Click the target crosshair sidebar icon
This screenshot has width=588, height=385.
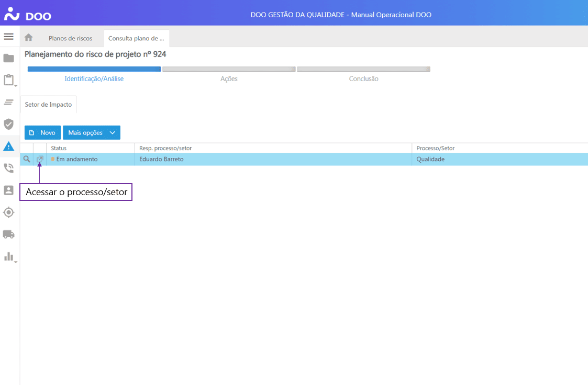click(x=9, y=212)
